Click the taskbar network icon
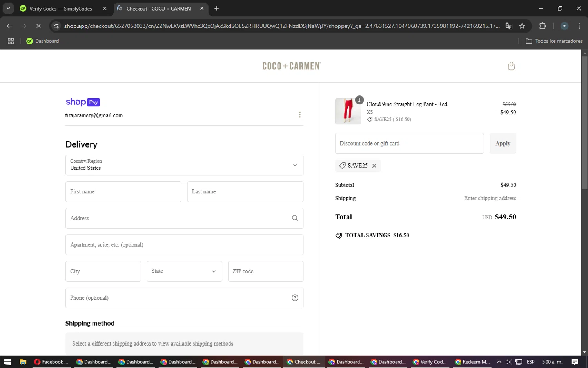Screen dimensions: 588x368 519,362
